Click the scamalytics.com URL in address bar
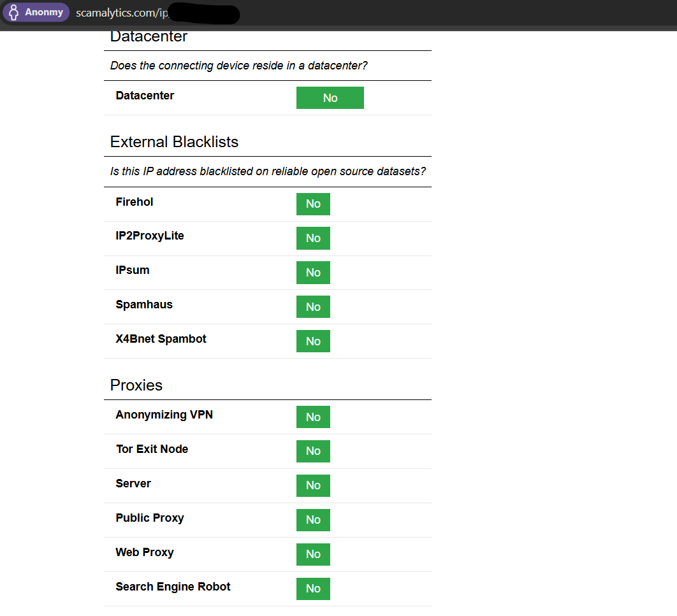Screen dimensions: 677x616 click(121, 13)
